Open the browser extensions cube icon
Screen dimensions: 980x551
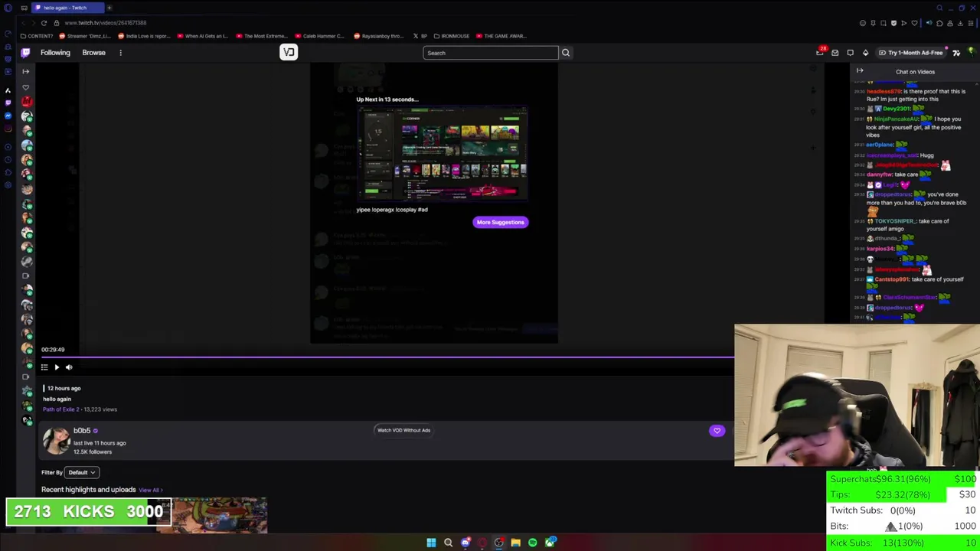tap(940, 23)
